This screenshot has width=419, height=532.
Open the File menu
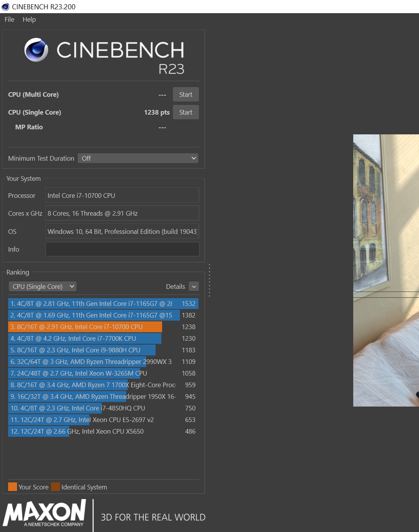(9, 19)
